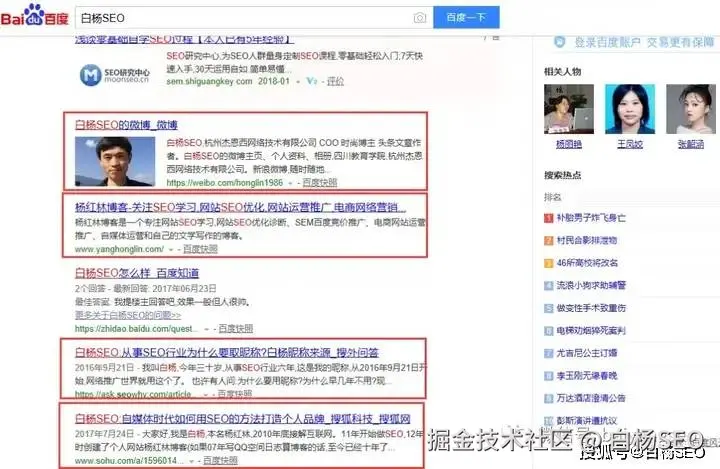This screenshot has width=720, height=469.
Task: Open the 搜狐科技_搜狐网 result title
Action: (243, 418)
